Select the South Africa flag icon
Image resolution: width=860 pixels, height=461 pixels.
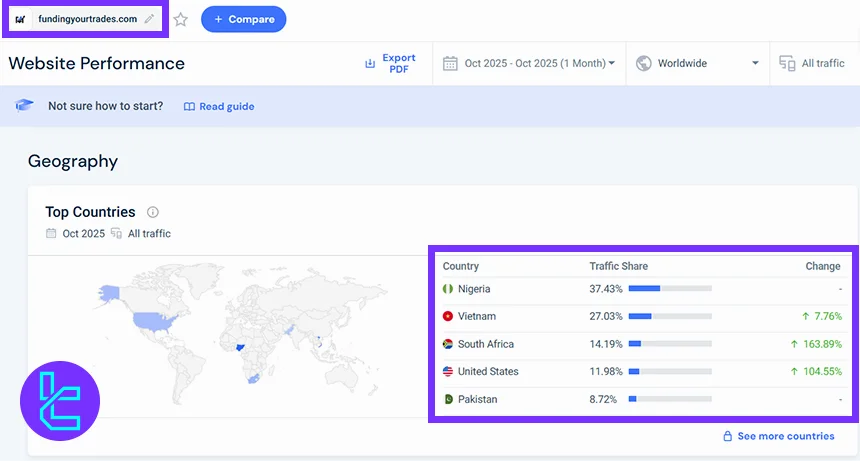pyautogui.click(x=448, y=344)
